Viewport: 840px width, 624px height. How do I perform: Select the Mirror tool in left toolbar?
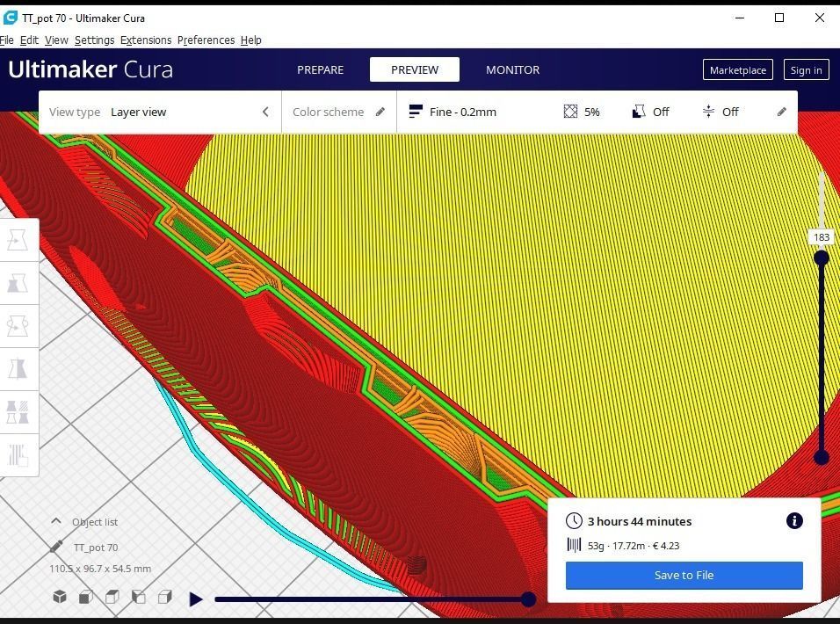[18, 368]
